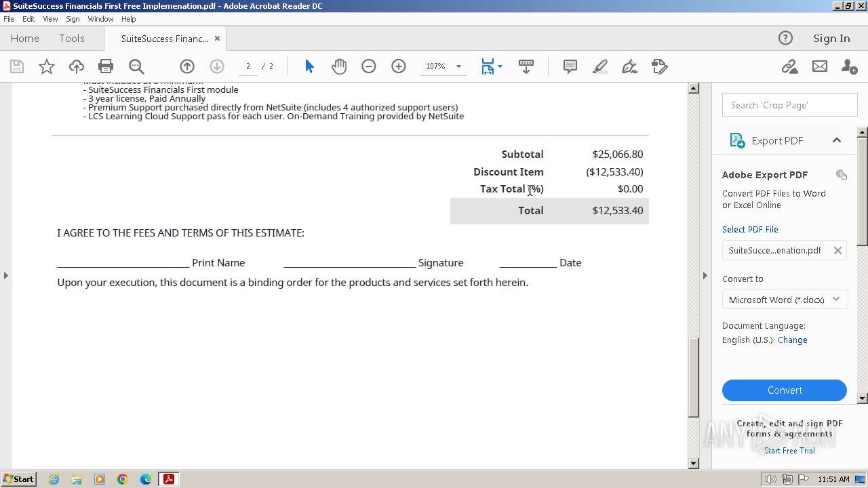Click the document scrollbar down arrow
The image size is (868, 488).
693,464
